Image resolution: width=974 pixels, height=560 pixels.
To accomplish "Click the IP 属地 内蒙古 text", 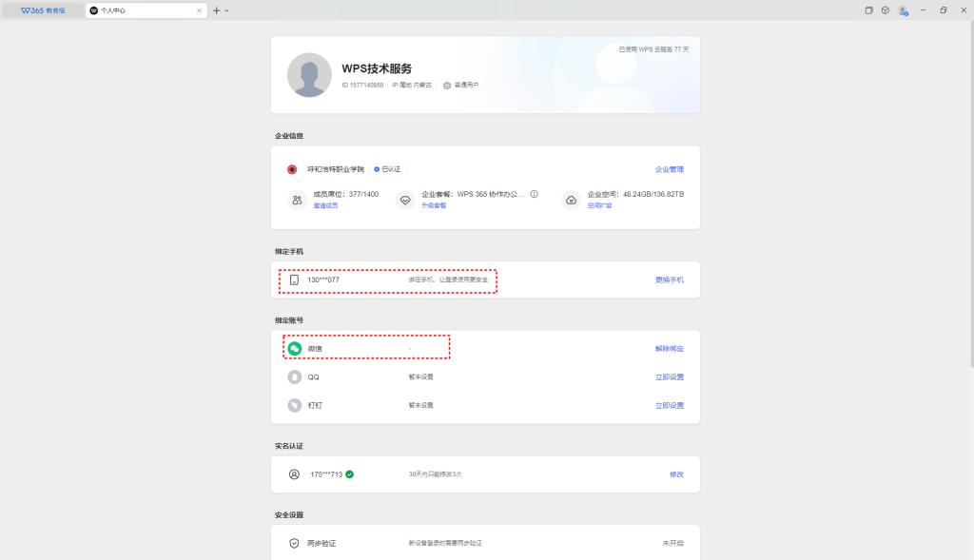I will 411,85.
